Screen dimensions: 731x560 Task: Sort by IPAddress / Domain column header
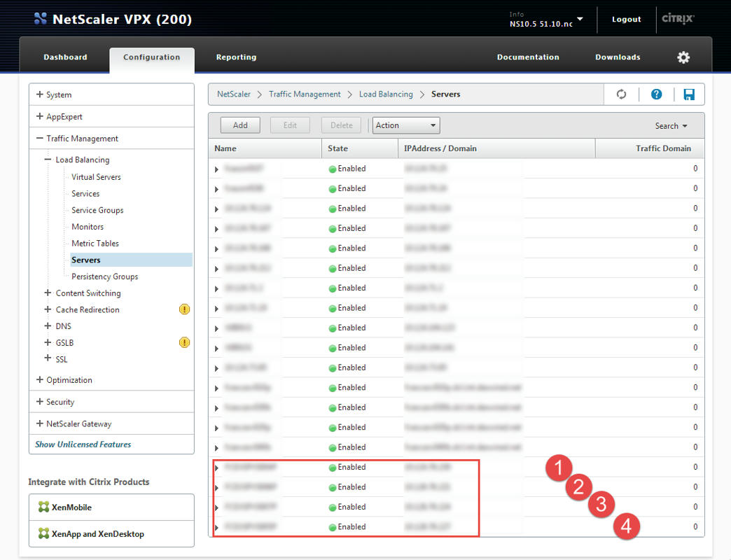(496, 148)
